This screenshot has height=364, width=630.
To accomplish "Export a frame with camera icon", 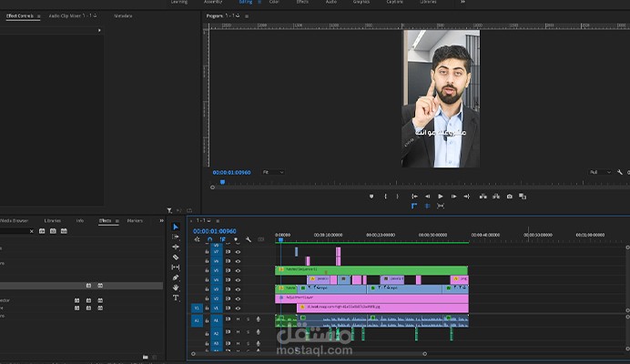I will click(x=510, y=197).
